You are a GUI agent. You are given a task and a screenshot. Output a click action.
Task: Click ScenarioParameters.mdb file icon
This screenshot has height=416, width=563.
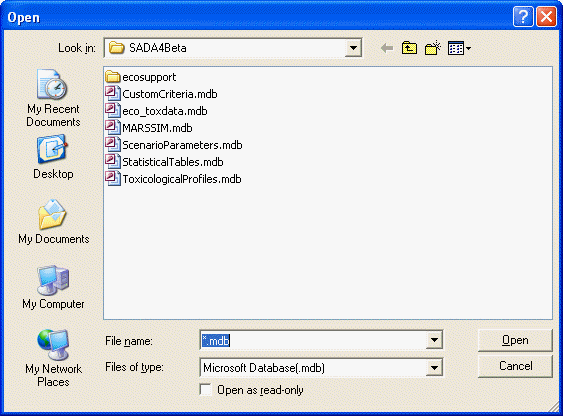(x=112, y=145)
